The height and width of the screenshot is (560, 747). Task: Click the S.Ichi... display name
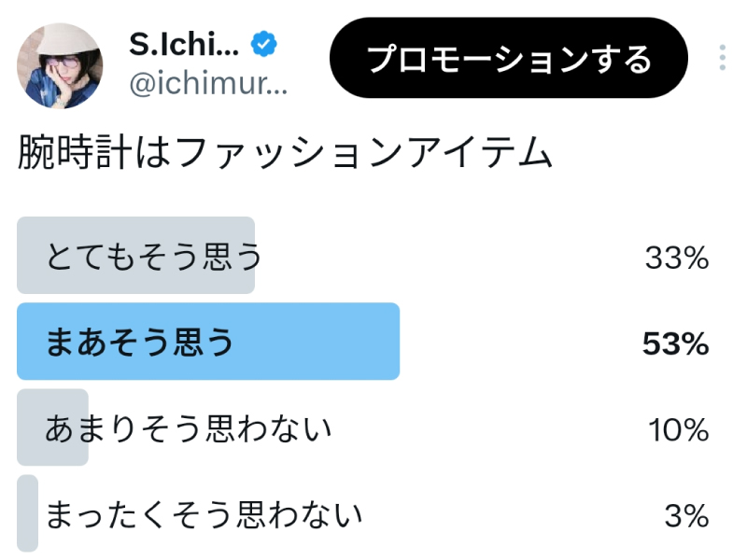point(184,43)
